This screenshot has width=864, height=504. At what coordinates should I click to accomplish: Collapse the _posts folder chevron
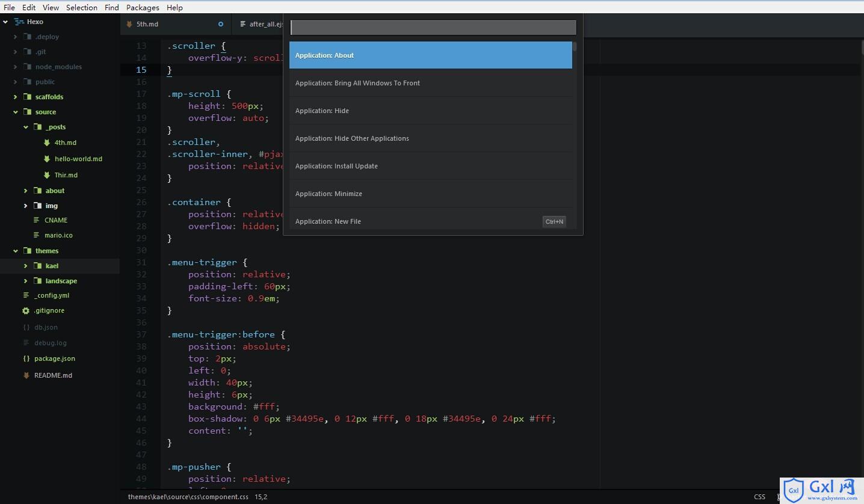pos(26,127)
